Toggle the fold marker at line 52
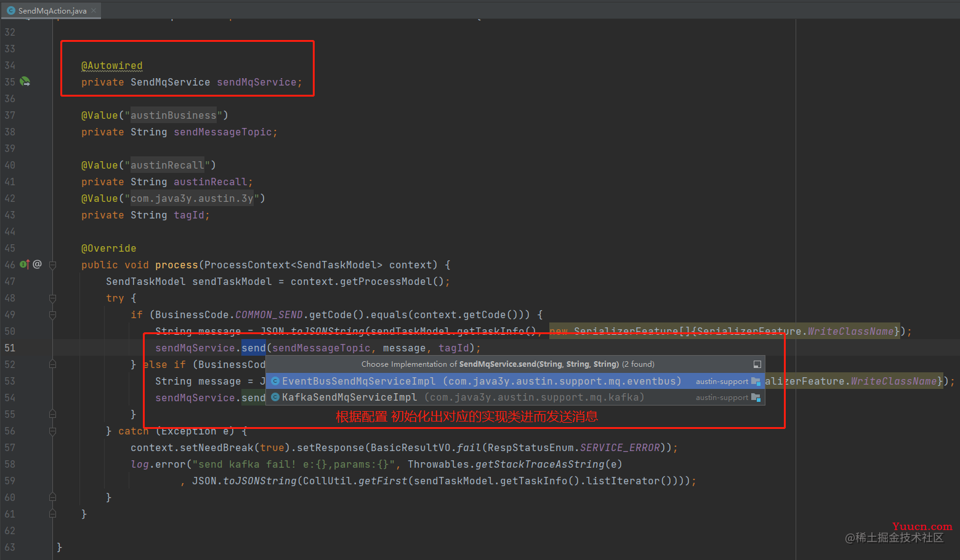Image resolution: width=960 pixels, height=560 pixels. pyautogui.click(x=52, y=364)
